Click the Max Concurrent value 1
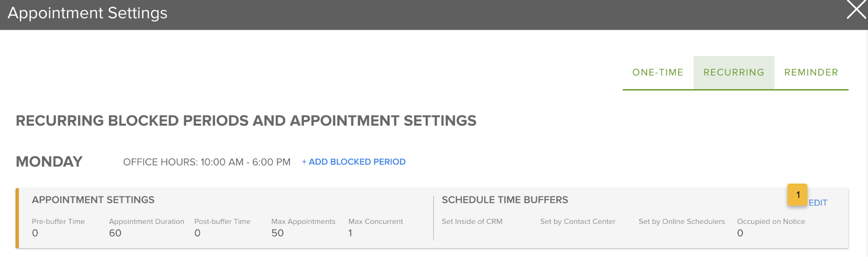This screenshot has height=257, width=868. (350, 233)
